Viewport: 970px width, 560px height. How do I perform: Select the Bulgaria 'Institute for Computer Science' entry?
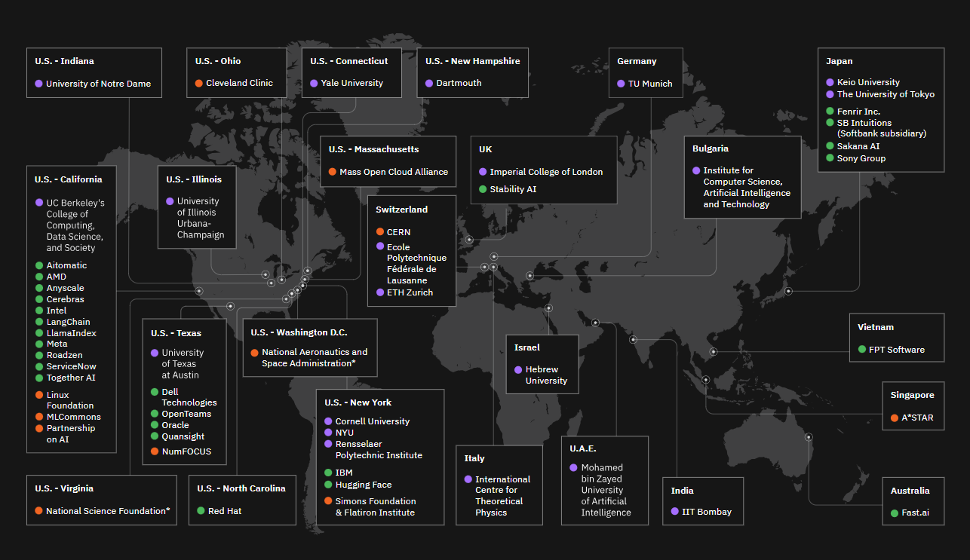(747, 188)
